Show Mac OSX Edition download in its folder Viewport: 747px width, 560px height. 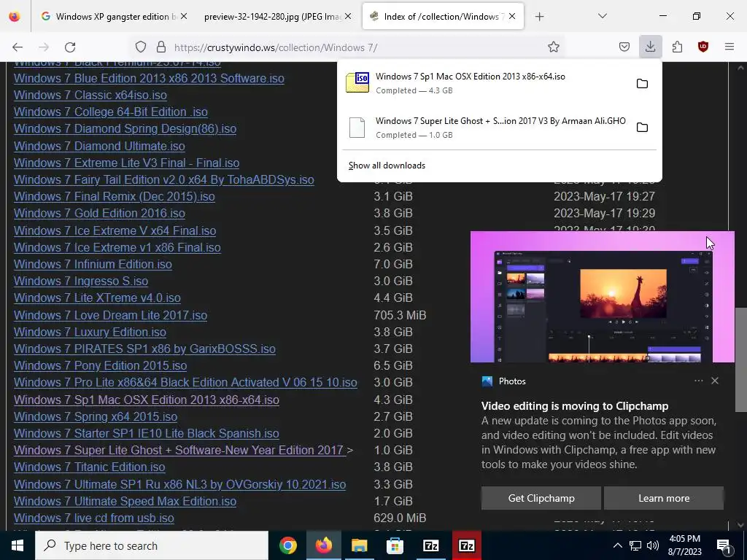point(642,84)
